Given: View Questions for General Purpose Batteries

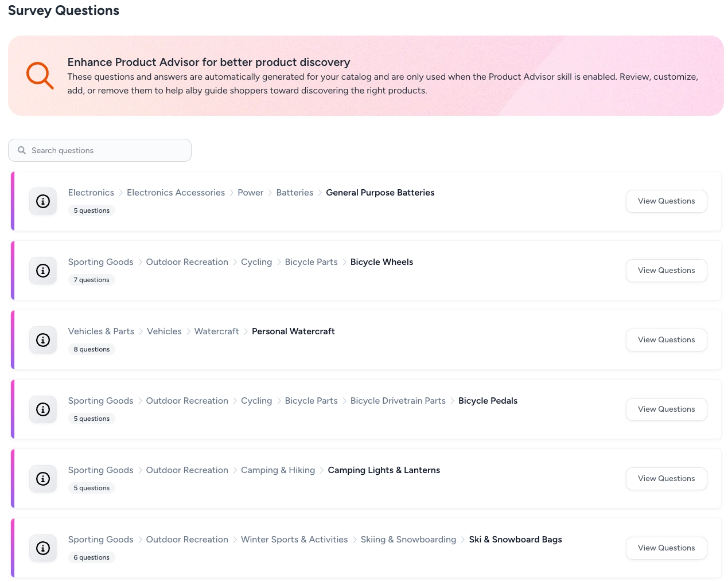Looking at the screenshot, I should point(666,201).
